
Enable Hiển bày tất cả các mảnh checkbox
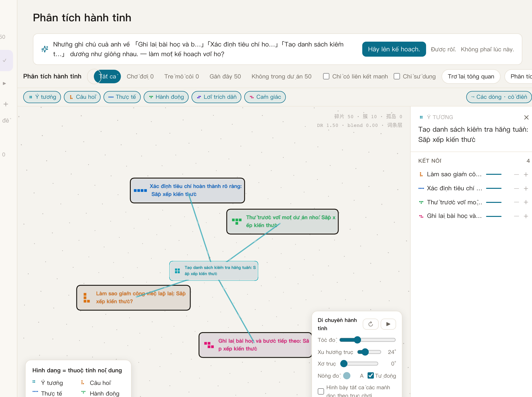pyautogui.click(x=321, y=391)
